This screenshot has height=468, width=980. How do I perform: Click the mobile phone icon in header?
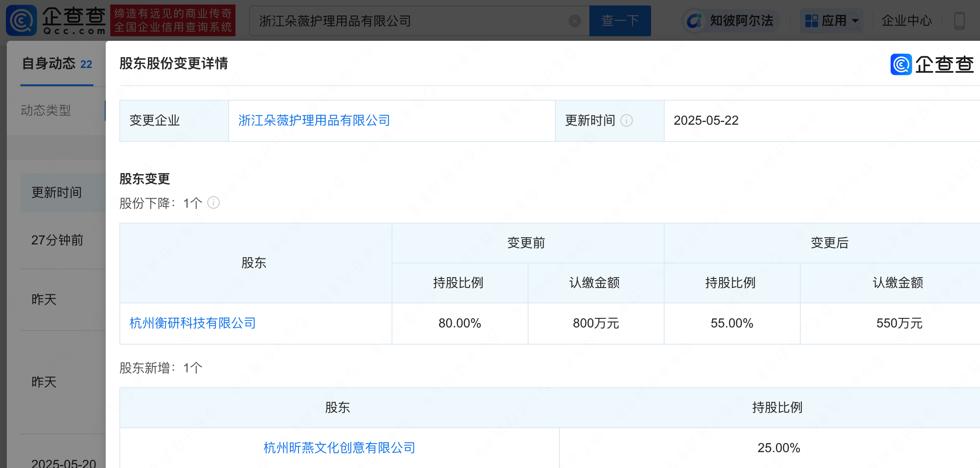[959, 21]
